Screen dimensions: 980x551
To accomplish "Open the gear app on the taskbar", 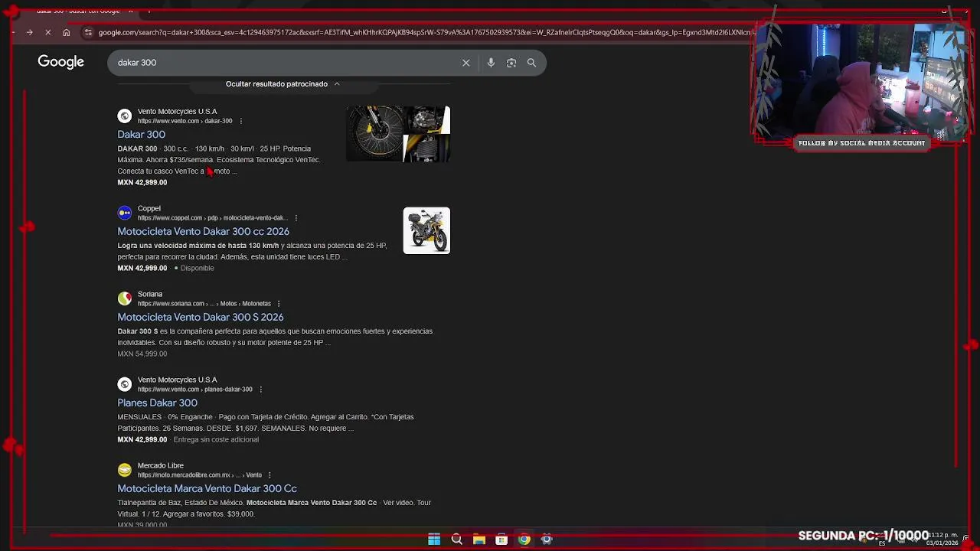I will click(547, 540).
